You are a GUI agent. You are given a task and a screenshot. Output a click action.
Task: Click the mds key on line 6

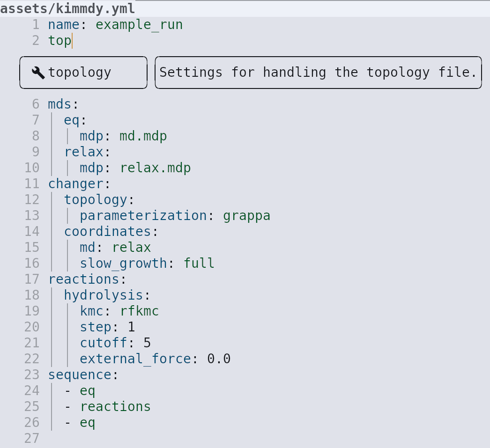[60, 104]
